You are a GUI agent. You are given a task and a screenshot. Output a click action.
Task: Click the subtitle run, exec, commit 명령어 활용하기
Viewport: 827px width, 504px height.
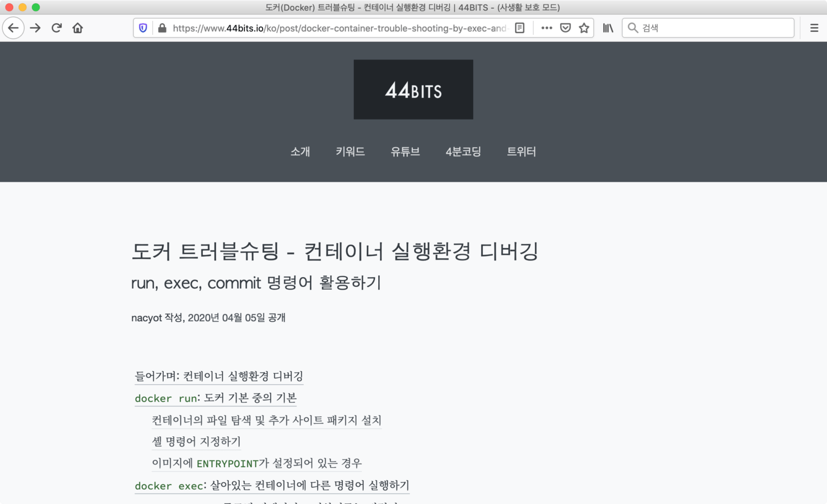[256, 283]
